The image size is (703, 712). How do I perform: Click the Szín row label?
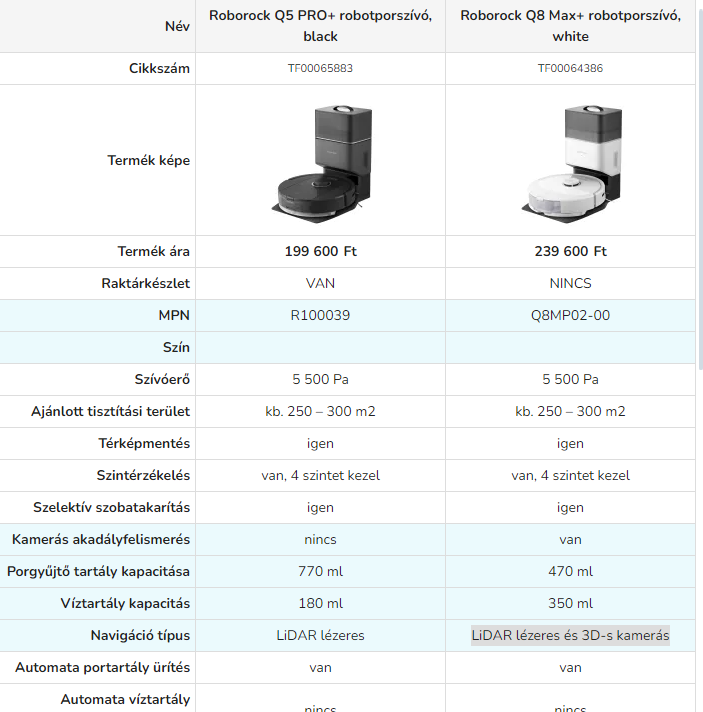point(176,347)
